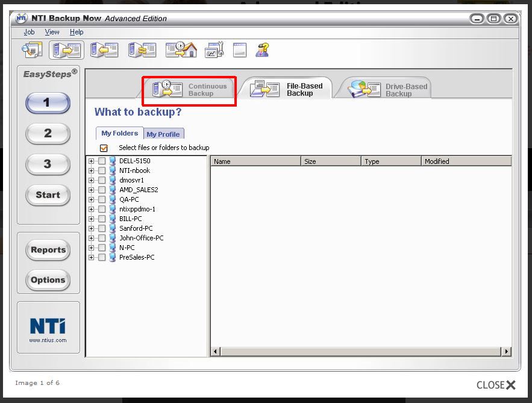532x403 pixels.
Task: Click the horizontal scrollbar right arrow
Action: (x=506, y=351)
